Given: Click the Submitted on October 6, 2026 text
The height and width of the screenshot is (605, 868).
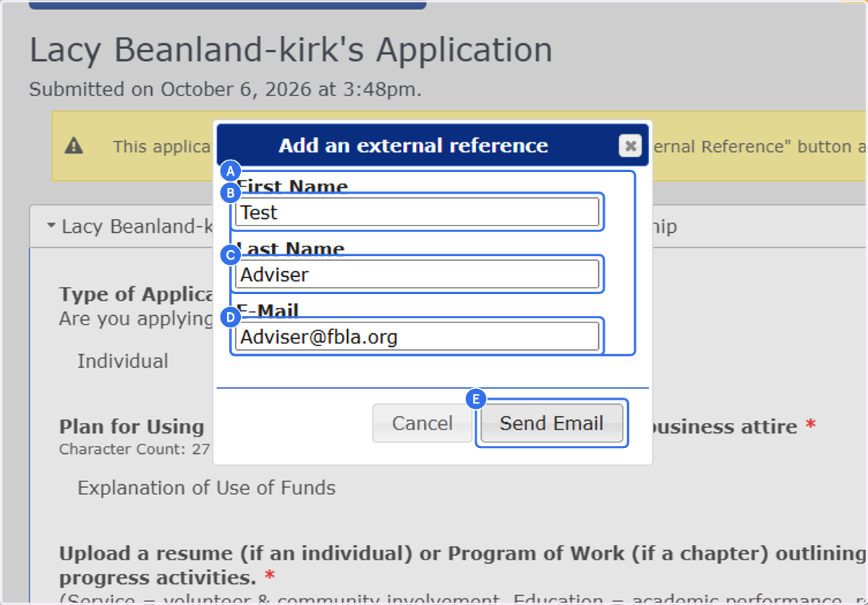Looking at the screenshot, I should coord(225,90).
